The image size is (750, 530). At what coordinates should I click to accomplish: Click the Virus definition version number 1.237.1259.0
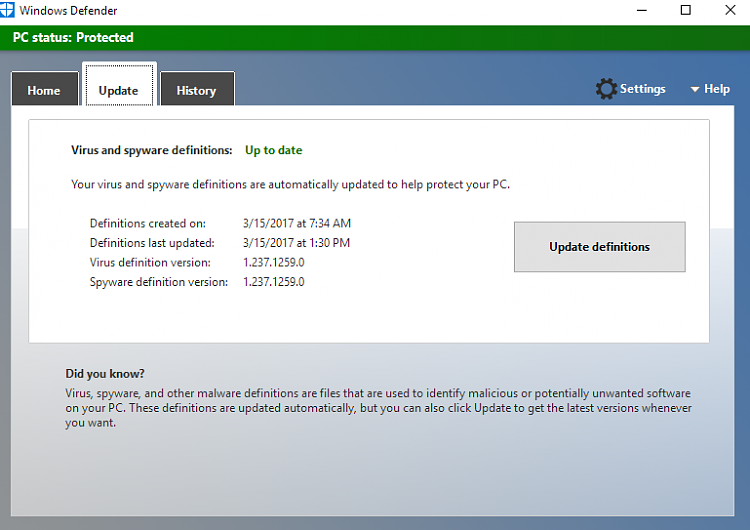pyautogui.click(x=274, y=263)
